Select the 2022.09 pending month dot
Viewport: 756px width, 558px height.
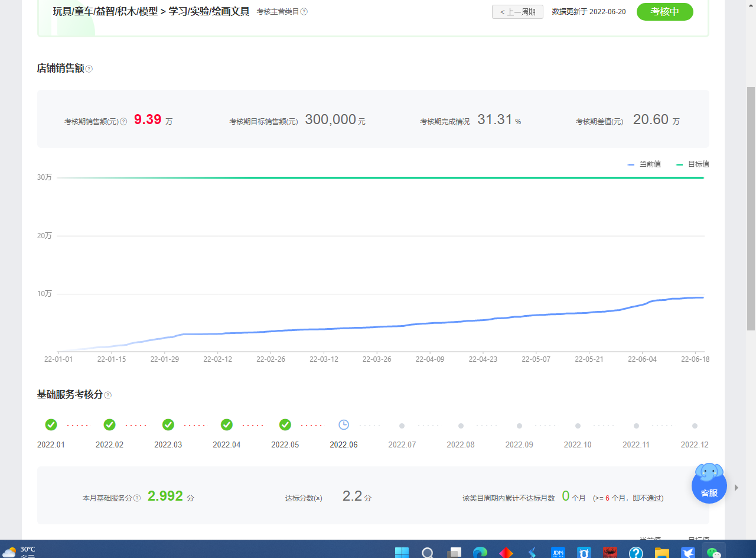[x=519, y=426]
